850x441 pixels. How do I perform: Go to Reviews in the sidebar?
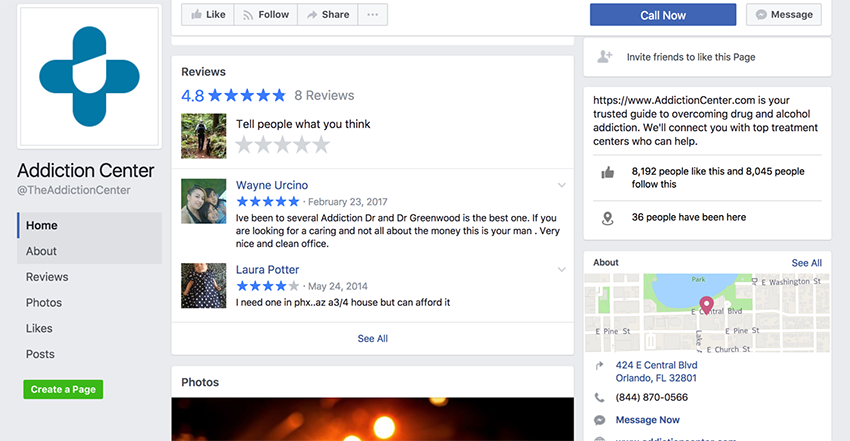(47, 277)
